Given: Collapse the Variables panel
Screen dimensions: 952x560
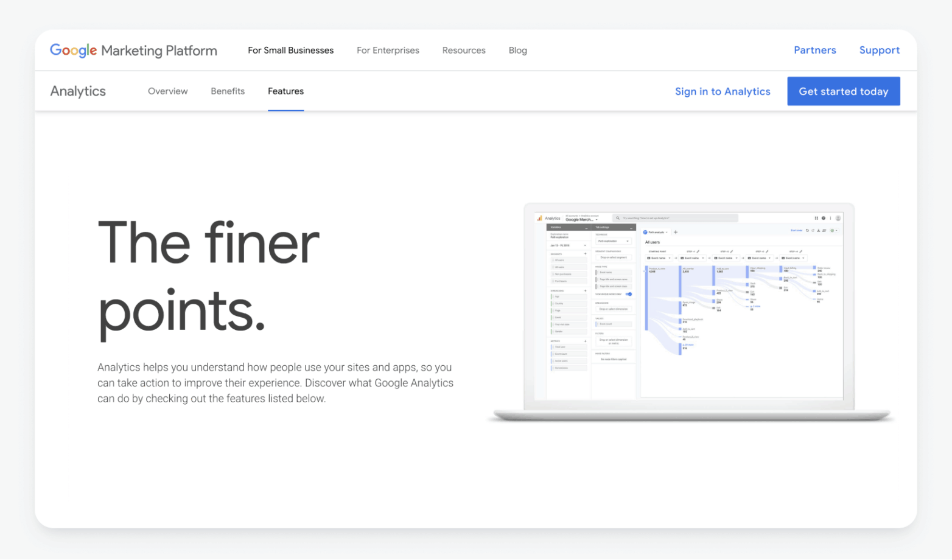Looking at the screenshot, I should [x=587, y=227].
